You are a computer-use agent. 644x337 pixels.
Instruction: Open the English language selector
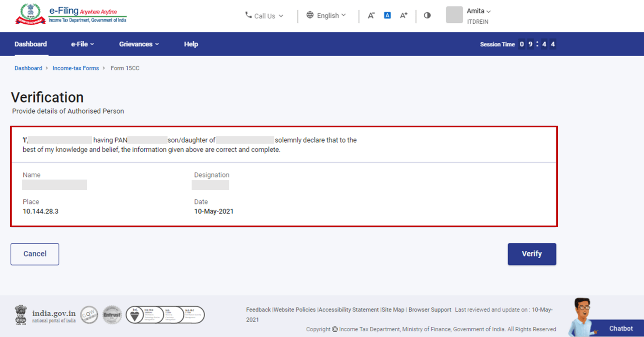click(327, 15)
